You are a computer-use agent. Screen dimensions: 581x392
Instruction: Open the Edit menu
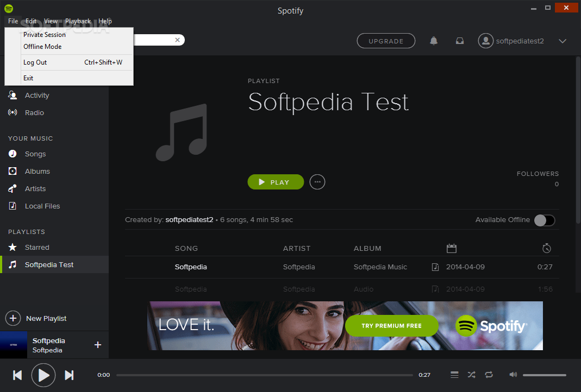click(31, 21)
